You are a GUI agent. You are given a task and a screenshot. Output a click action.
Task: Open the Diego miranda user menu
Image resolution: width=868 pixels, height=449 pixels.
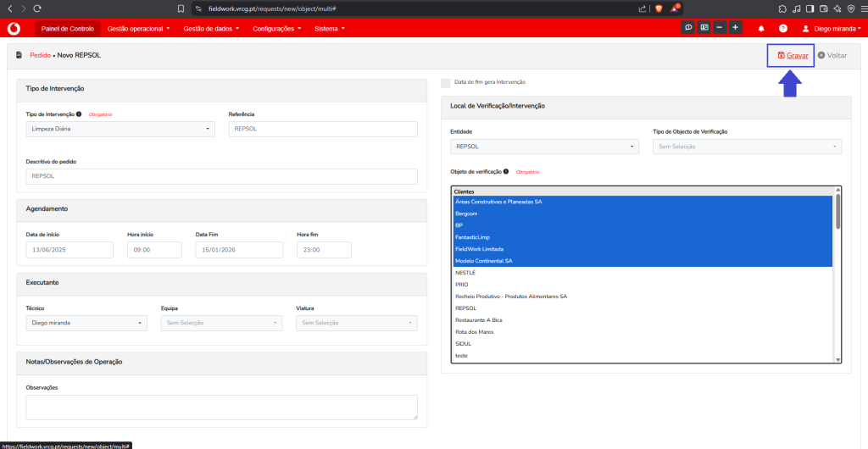click(x=832, y=28)
